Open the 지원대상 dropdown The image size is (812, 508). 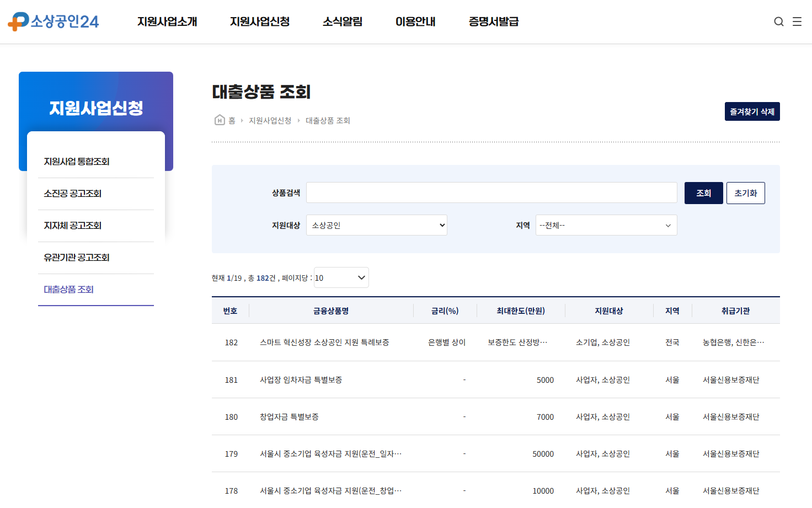[377, 225]
